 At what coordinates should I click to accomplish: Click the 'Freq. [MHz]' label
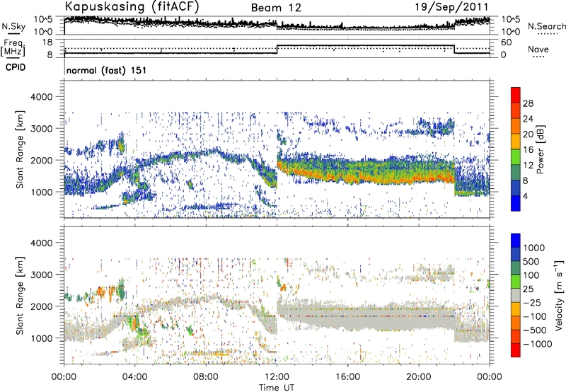pyautogui.click(x=13, y=48)
